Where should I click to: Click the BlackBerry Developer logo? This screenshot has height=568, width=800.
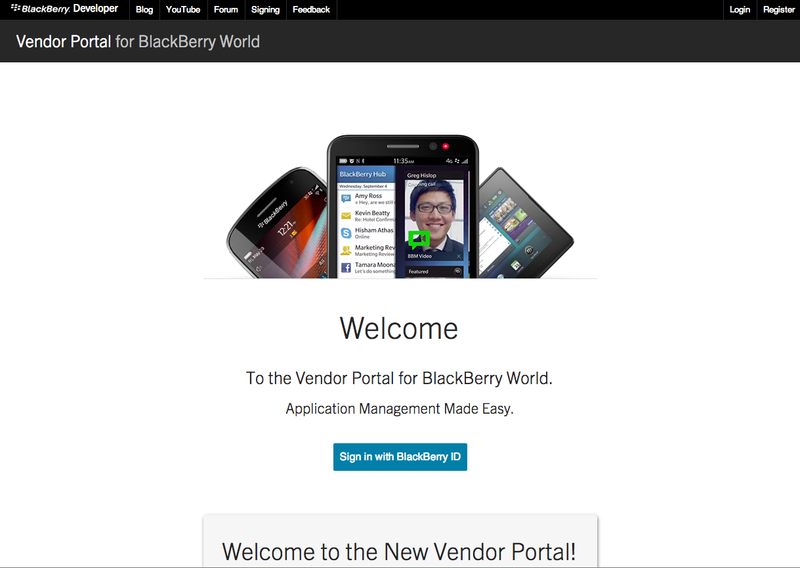pyautogui.click(x=64, y=9)
